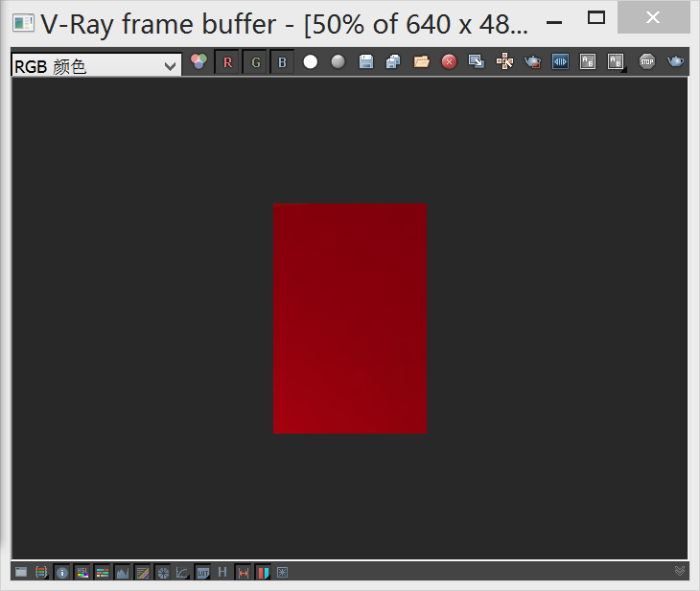The height and width of the screenshot is (591, 700).
Task: Toggle the blue channel B button
Action: point(282,62)
